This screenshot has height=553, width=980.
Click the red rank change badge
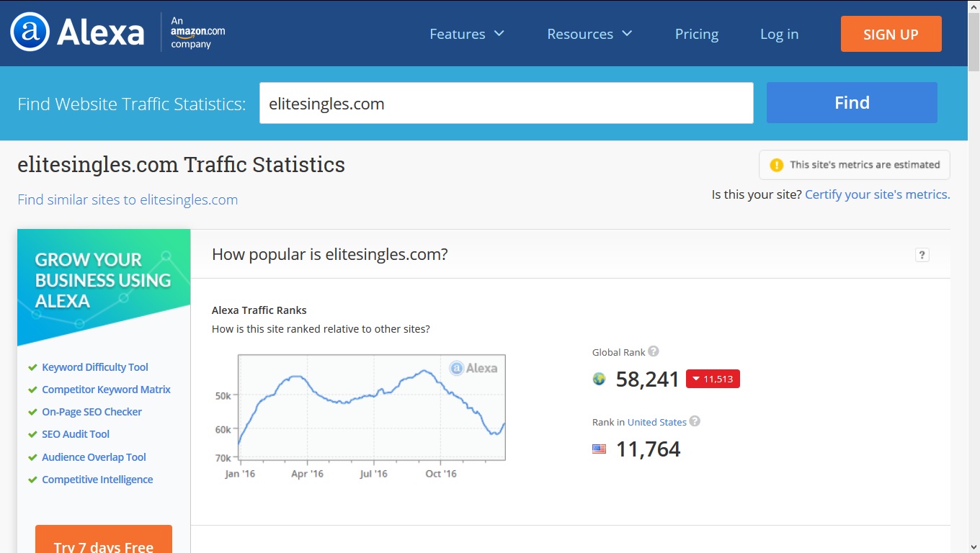click(x=712, y=379)
